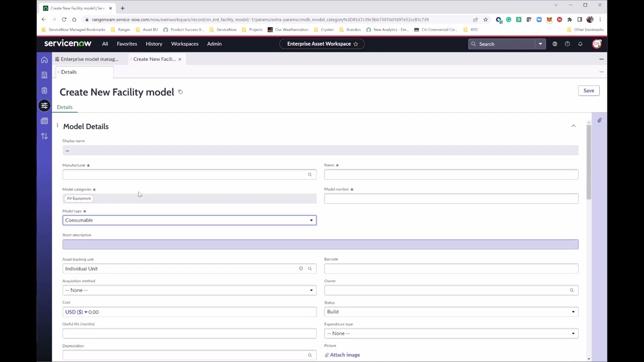The image size is (644, 362).
Task: Open the ServiceNow Managed Bookmarks folder
Action: pyautogui.click(x=73, y=30)
